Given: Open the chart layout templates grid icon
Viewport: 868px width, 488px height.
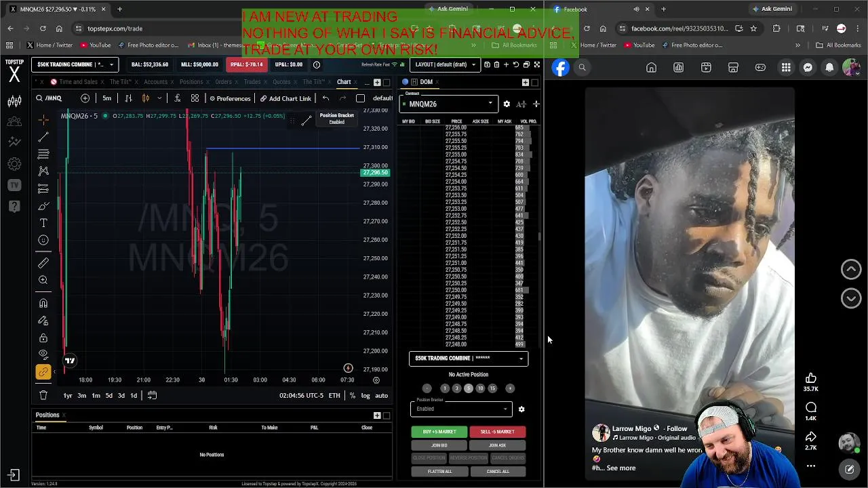Looking at the screenshot, I should [x=195, y=98].
